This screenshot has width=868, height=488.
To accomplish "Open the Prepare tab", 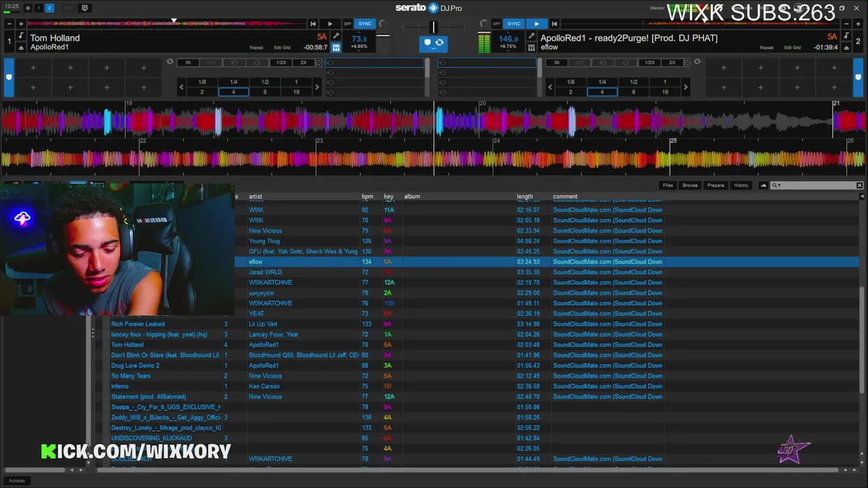I will click(x=715, y=185).
